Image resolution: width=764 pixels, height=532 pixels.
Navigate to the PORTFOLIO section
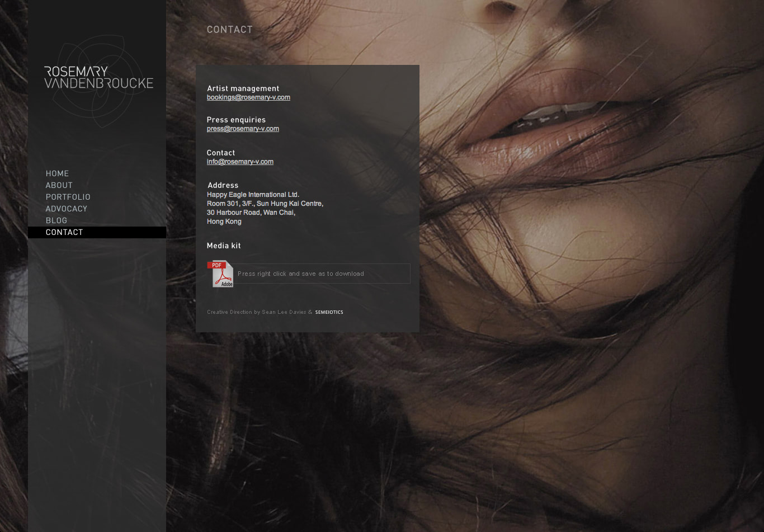tap(68, 197)
